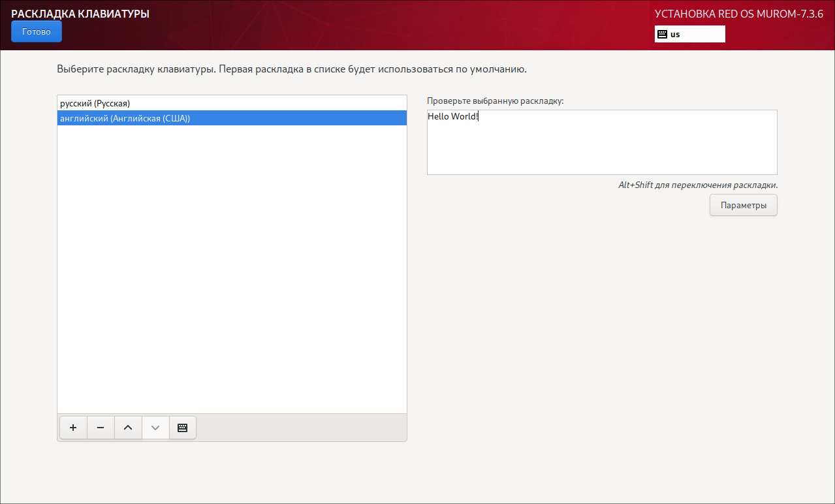Move selected layout down in list

(155, 428)
